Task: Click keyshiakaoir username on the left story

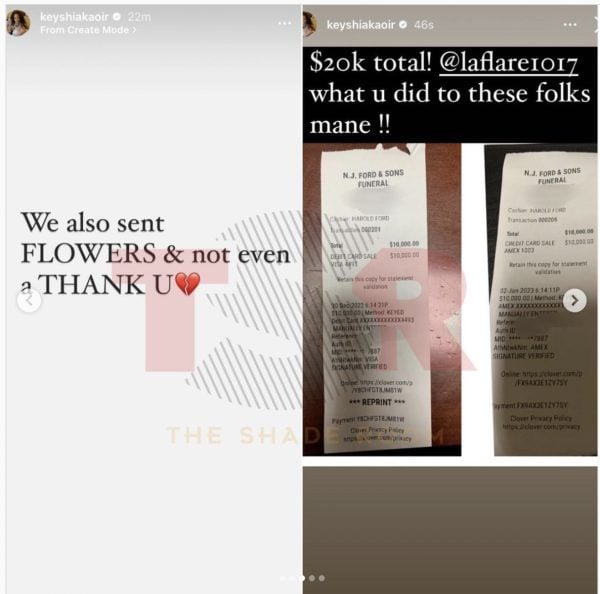Action: click(74, 17)
